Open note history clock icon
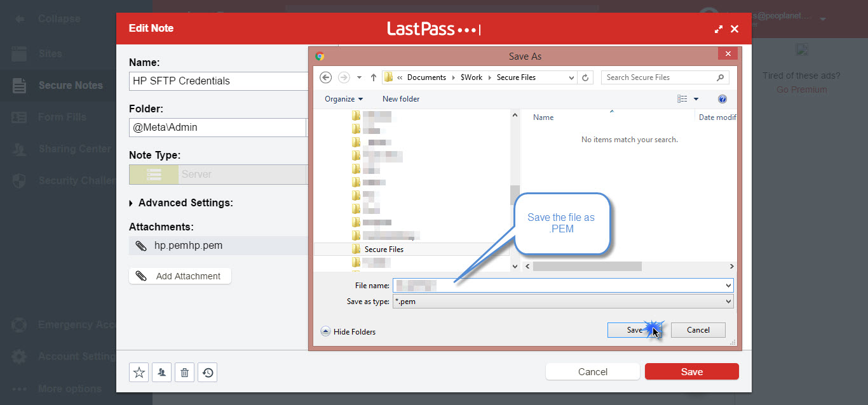 coord(208,373)
